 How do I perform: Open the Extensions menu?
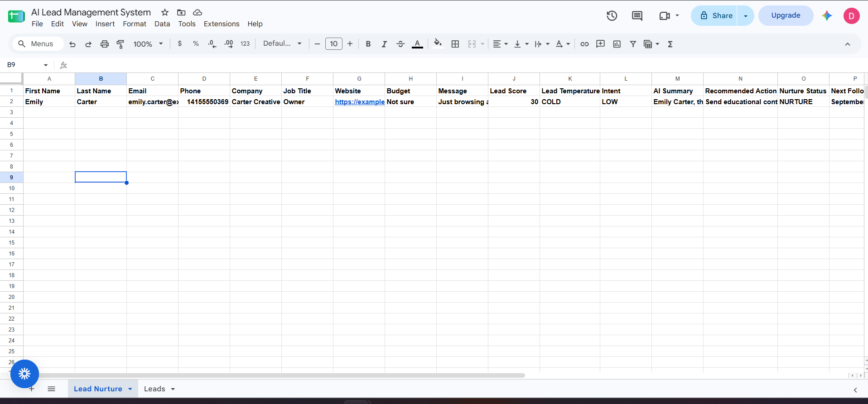pyautogui.click(x=222, y=24)
